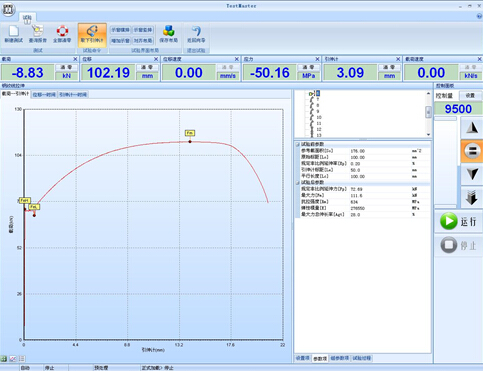Click the curve icon below chart
Viewport: 483px width, 371px height.
[x=13, y=359]
